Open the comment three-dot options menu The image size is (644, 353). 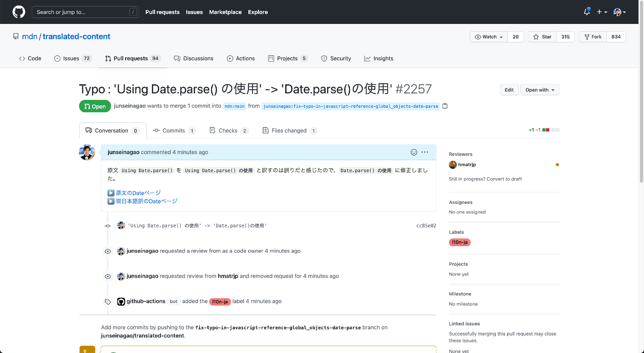(425, 152)
